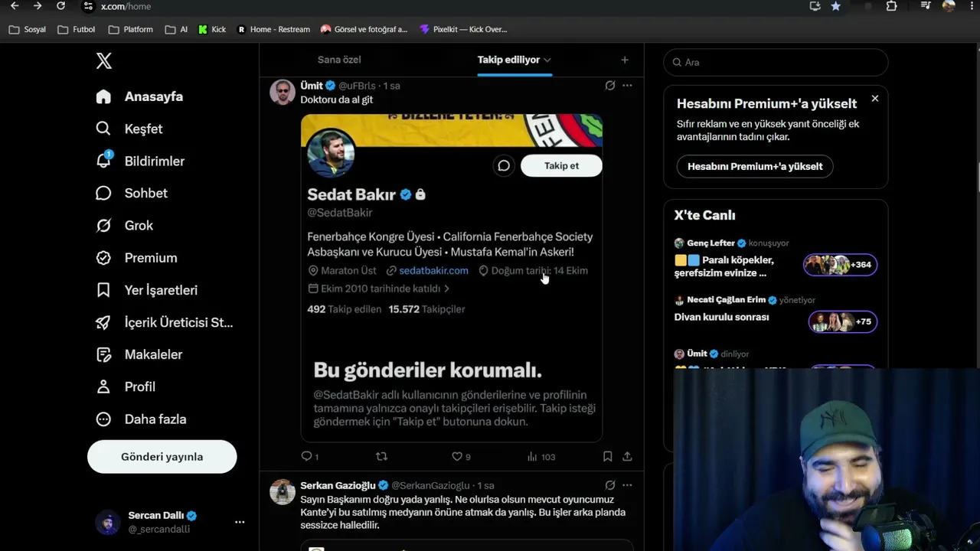Open the Keşfet explore page

[129, 129]
